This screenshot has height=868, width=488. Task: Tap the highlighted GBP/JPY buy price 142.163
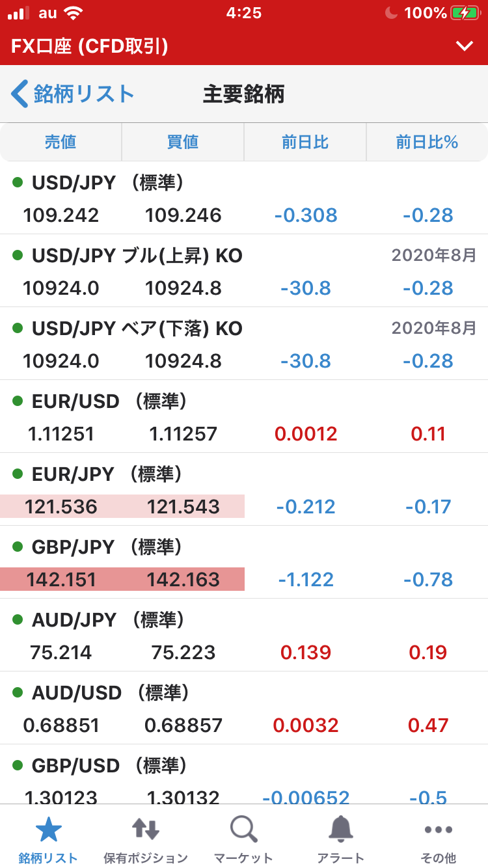click(183, 579)
